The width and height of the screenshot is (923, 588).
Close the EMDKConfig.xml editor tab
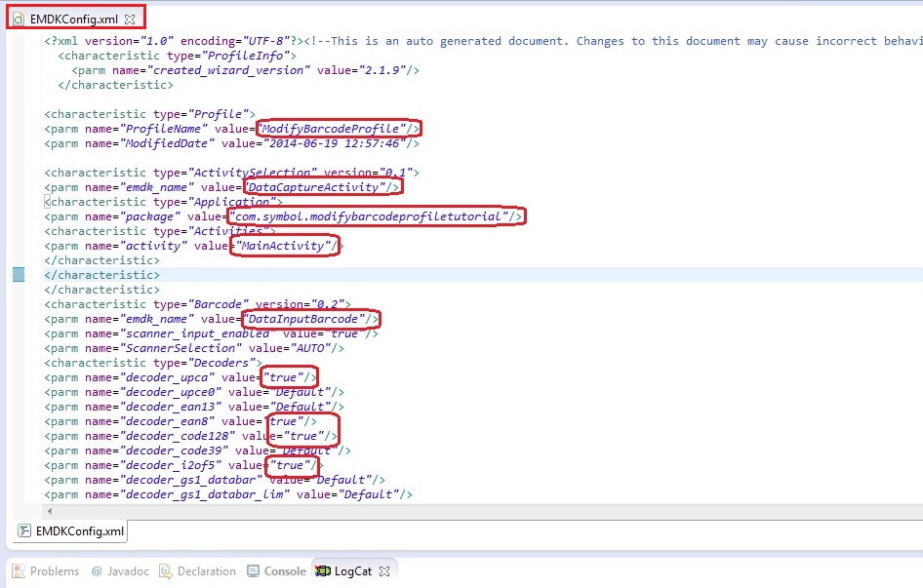[131, 20]
